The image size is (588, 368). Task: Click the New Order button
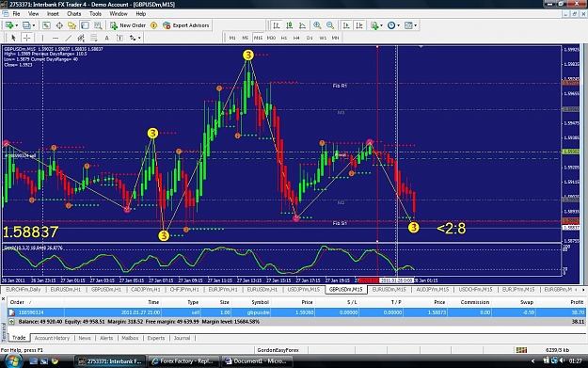click(x=128, y=25)
